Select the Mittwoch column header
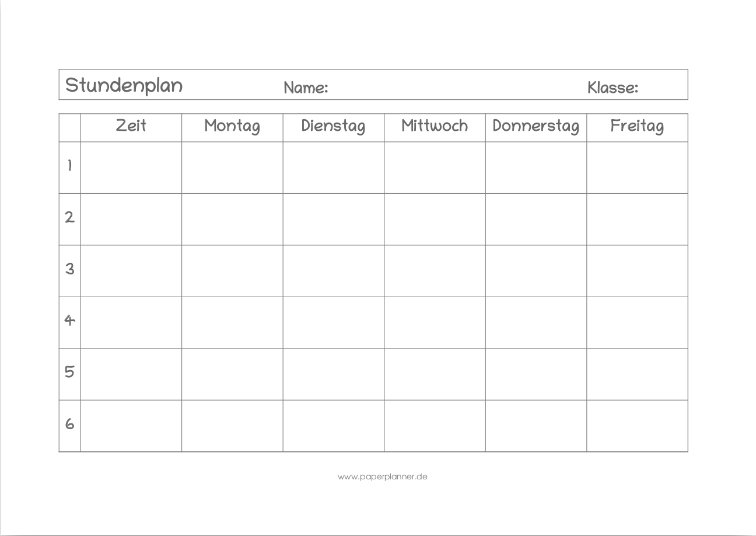The image size is (756, 536). coord(435,126)
